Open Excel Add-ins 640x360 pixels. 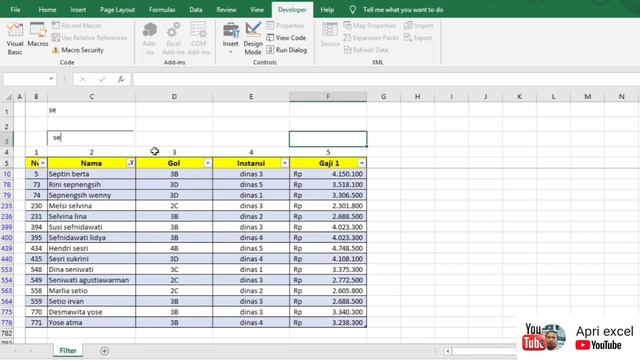(173, 39)
